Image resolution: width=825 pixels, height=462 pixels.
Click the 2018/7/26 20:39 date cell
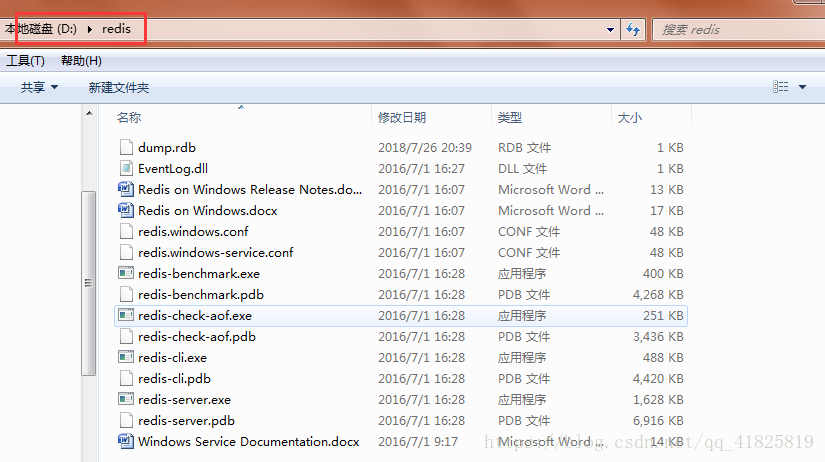[x=425, y=147]
